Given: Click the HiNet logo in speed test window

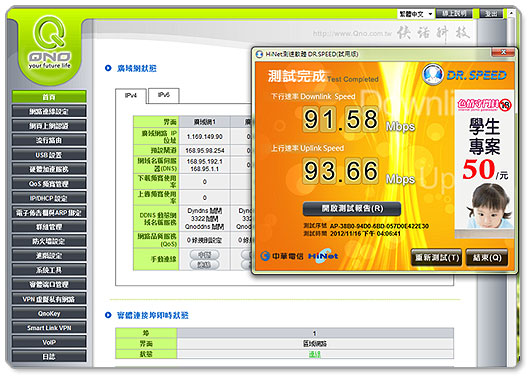Looking at the screenshot, I should tap(323, 255).
